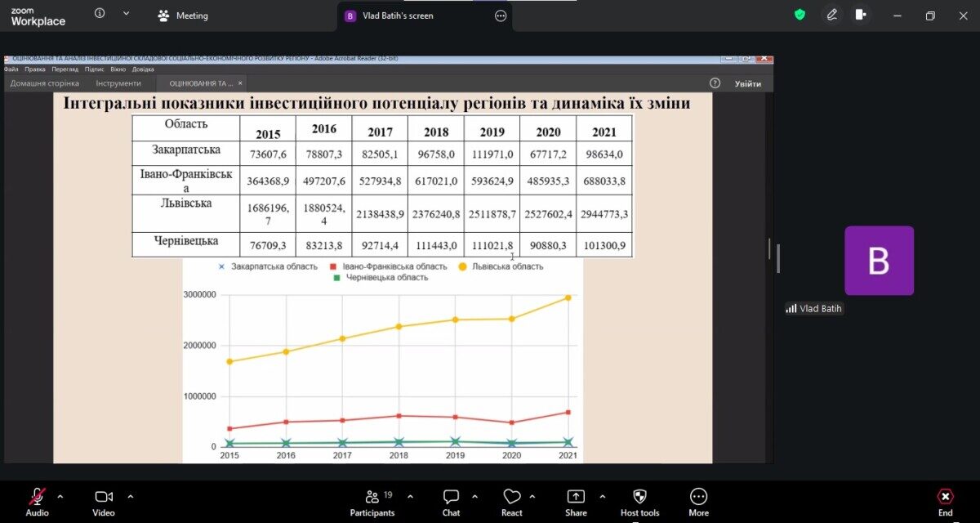Toggle the Video camera on
Image resolution: width=980 pixels, height=523 pixels.
(104, 497)
